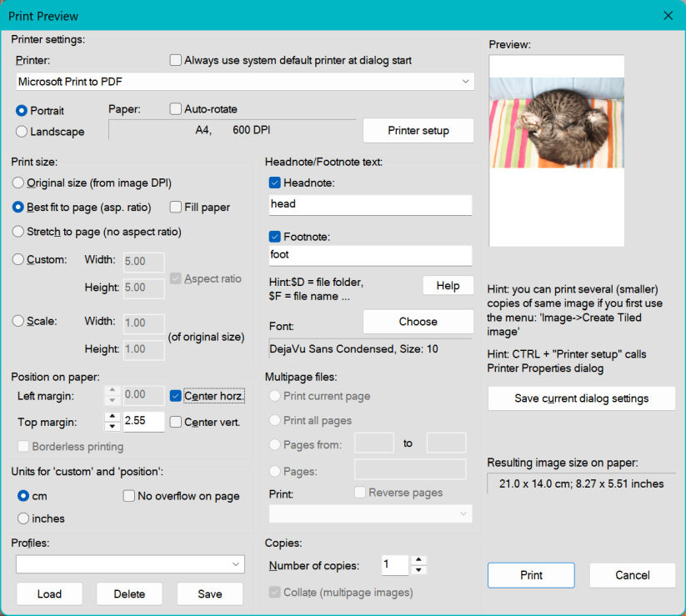Screen dimensions: 686x616
Task: Click into the Footnote text field
Action: coord(369,255)
